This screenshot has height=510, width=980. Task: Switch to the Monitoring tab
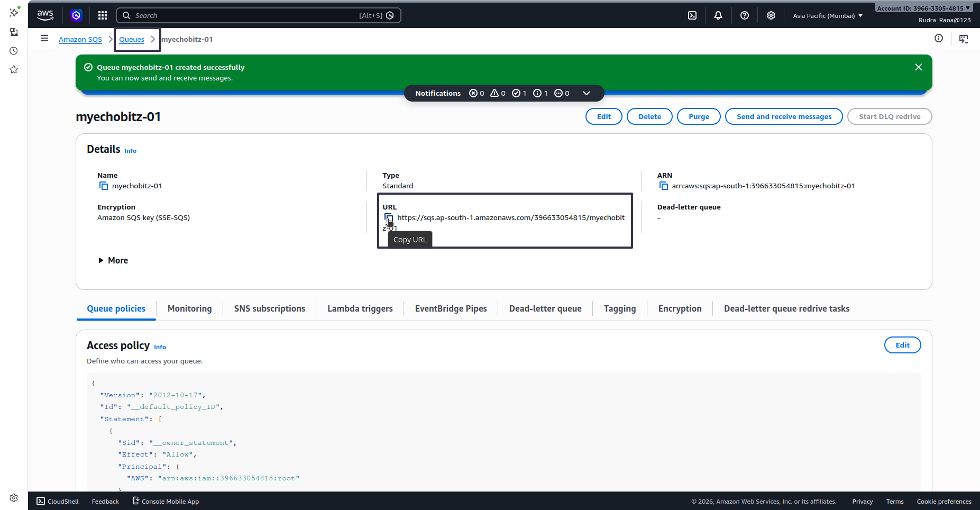[x=189, y=308]
